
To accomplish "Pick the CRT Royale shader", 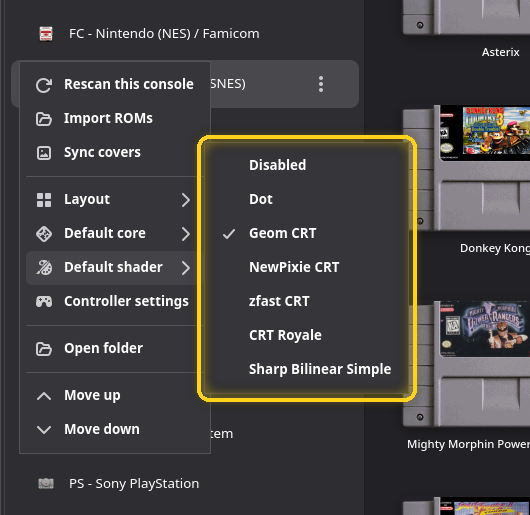I will point(307,336).
